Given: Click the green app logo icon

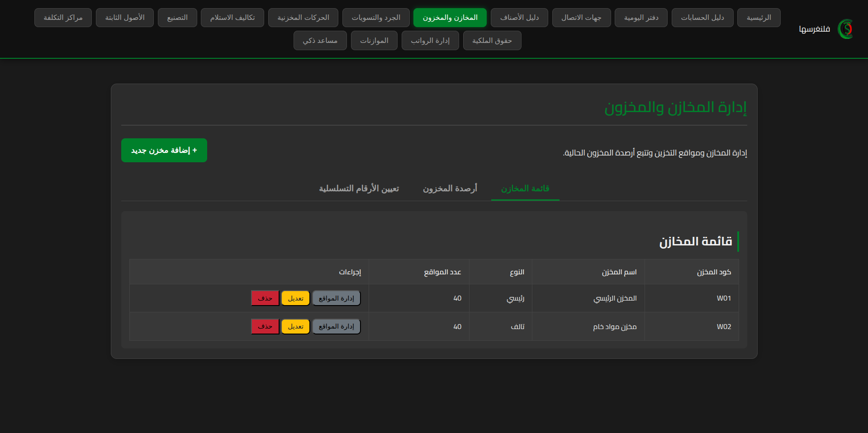Looking at the screenshot, I should coord(845,29).
